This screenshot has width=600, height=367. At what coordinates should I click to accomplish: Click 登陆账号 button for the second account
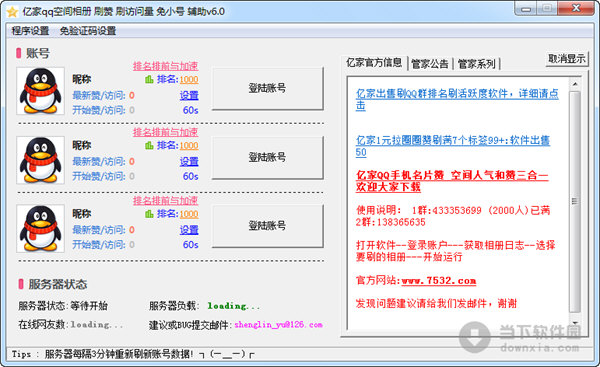267,157
